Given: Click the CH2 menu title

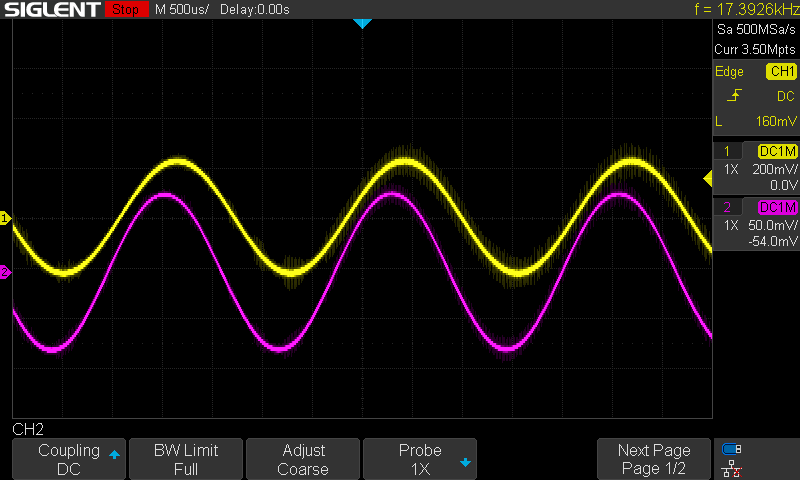Looking at the screenshot, I should pos(28,430).
